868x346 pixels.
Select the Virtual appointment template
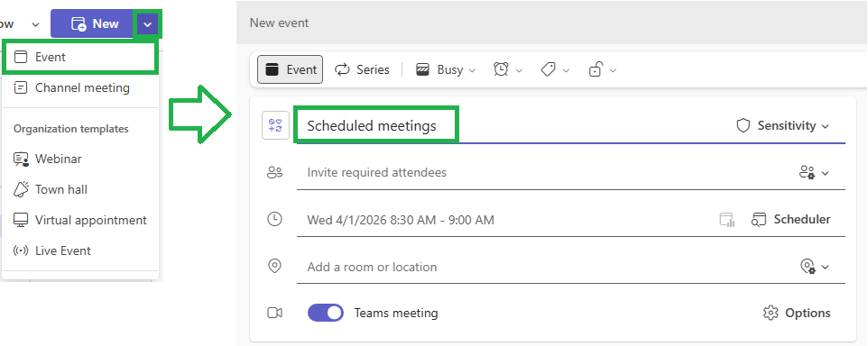point(79,220)
